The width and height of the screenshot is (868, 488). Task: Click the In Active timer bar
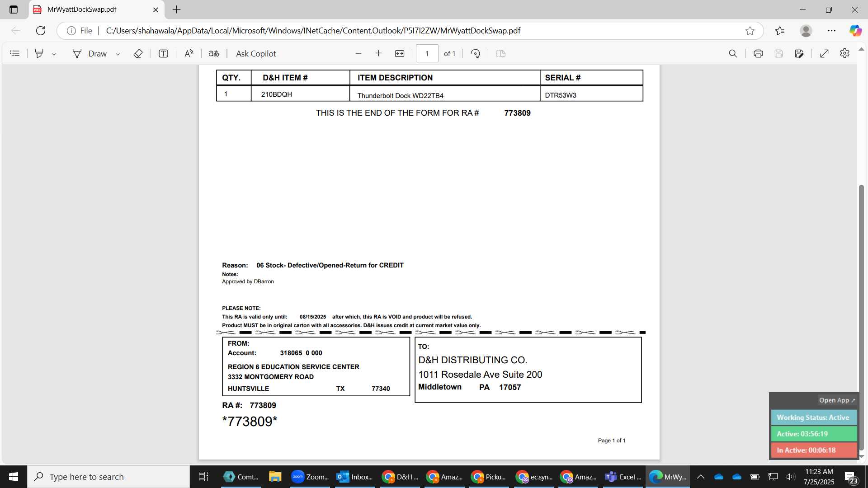(x=814, y=450)
